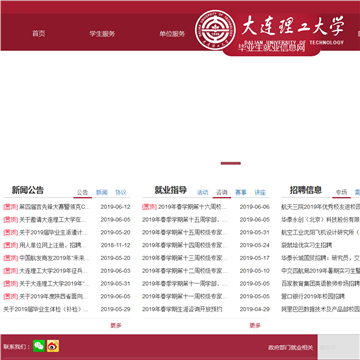Open notice 中国航发商发2019年…
Image resolution: width=360 pixels, height=360 pixels.
coord(47,258)
